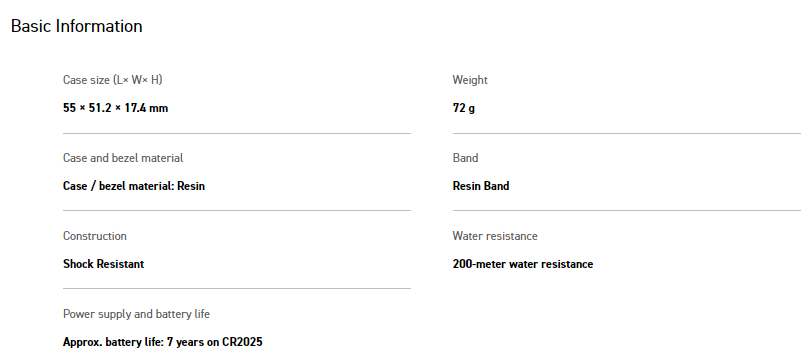Select the Case size label
The height and width of the screenshot is (363, 810).
113,80
